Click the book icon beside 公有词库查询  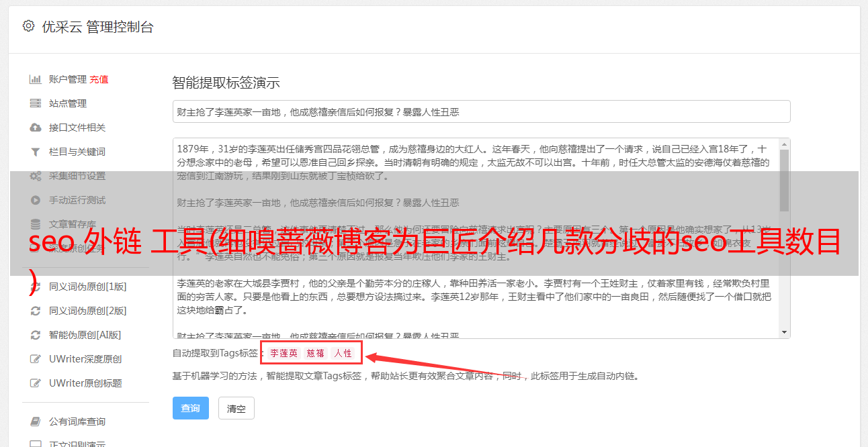tap(36, 421)
